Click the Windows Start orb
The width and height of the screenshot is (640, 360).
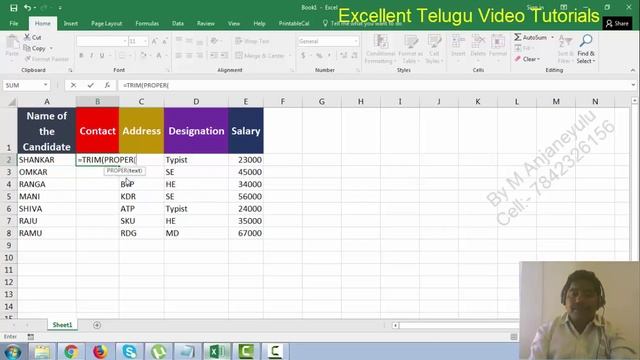(x=13, y=351)
